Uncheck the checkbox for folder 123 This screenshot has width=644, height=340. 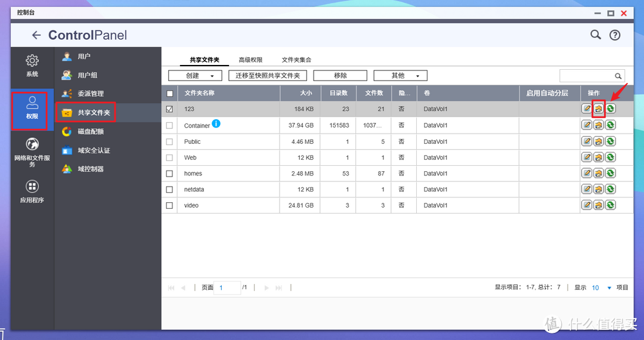click(170, 109)
